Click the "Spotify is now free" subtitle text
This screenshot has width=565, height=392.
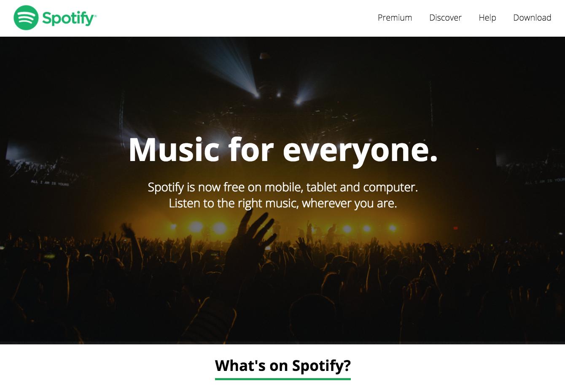(282, 187)
